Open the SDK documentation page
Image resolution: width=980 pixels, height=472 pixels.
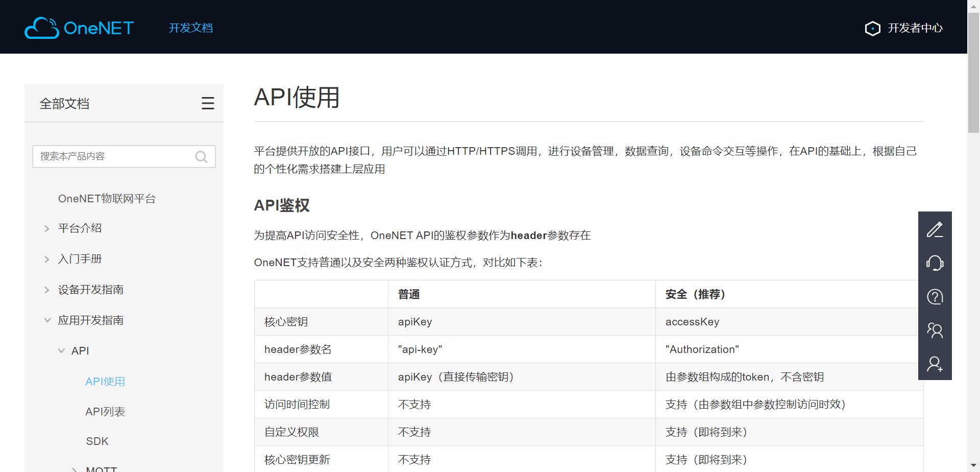(97, 441)
